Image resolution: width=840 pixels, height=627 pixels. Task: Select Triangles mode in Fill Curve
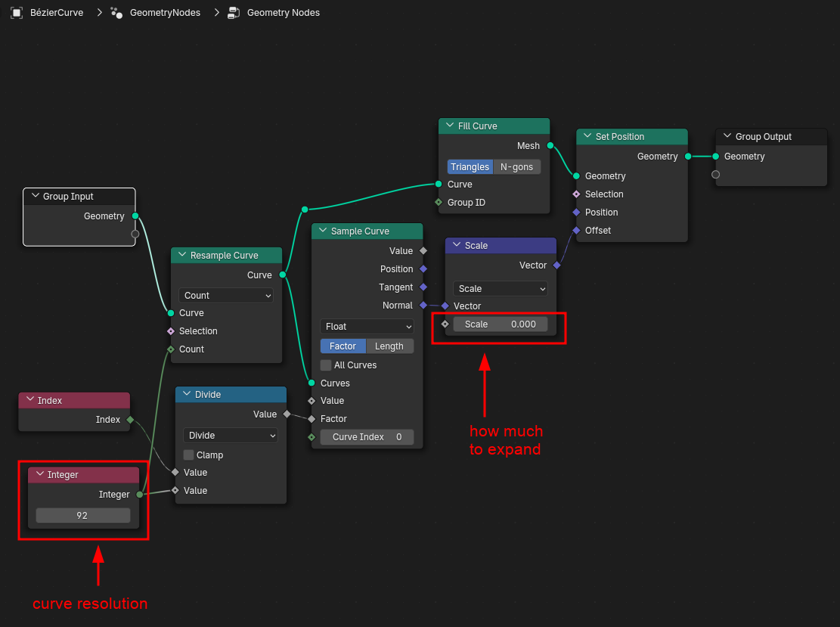470,167
